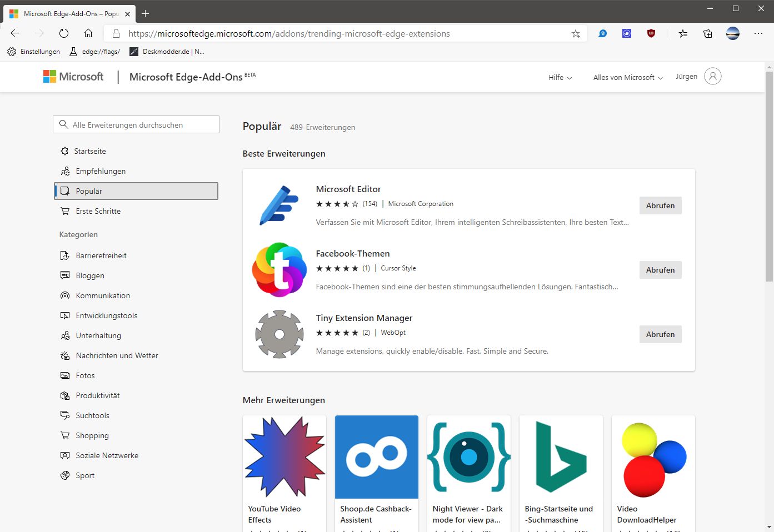
Task: Expand the Hilfe dropdown menu
Action: (560, 77)
